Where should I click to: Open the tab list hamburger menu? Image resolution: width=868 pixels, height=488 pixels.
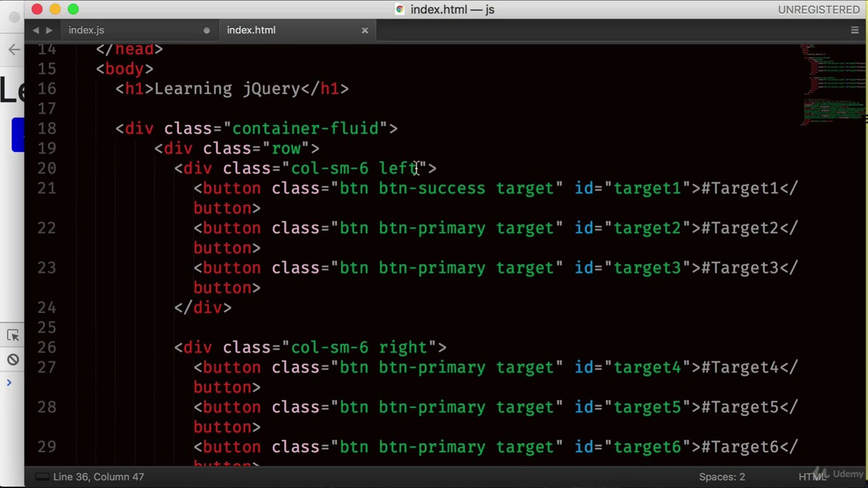(x=854, y=30)
